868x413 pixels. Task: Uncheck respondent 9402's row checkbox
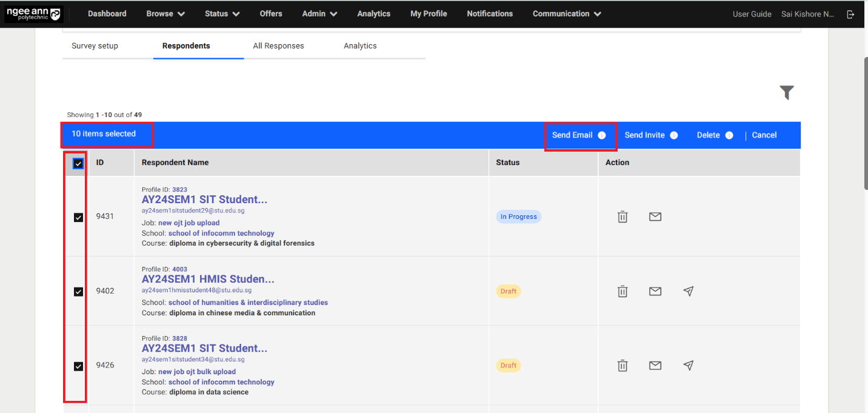pyautogui.click(x=78, y=291)
